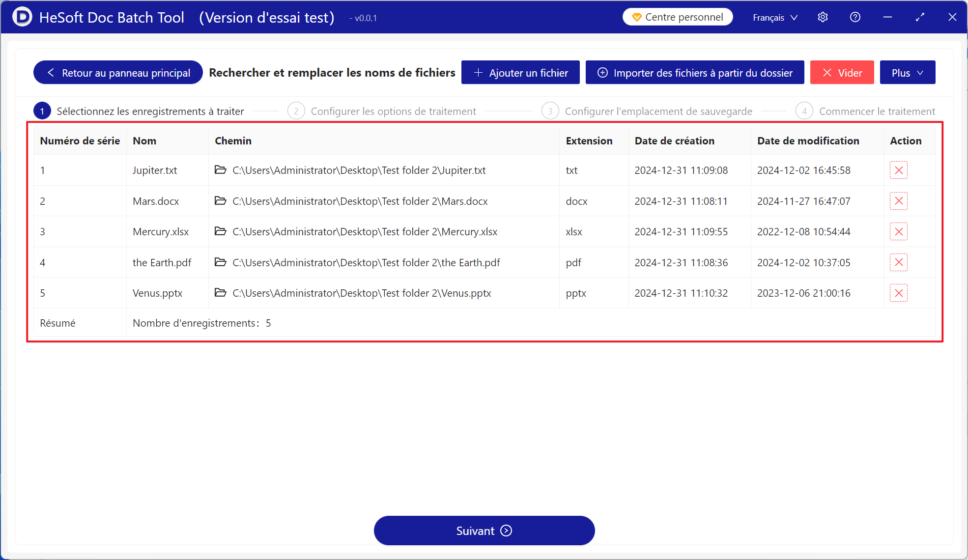Remove Jupiter.txt with its red X
The width and height of the screenshot is (968, 560).
(x=898, y=170)
